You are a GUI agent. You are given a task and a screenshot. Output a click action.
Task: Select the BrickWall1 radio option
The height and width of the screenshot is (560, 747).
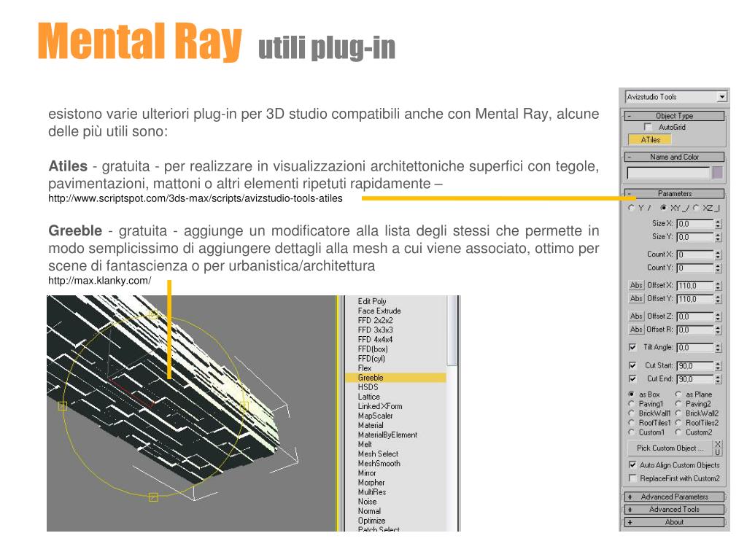pyautogui.click(x=632, y=413)
